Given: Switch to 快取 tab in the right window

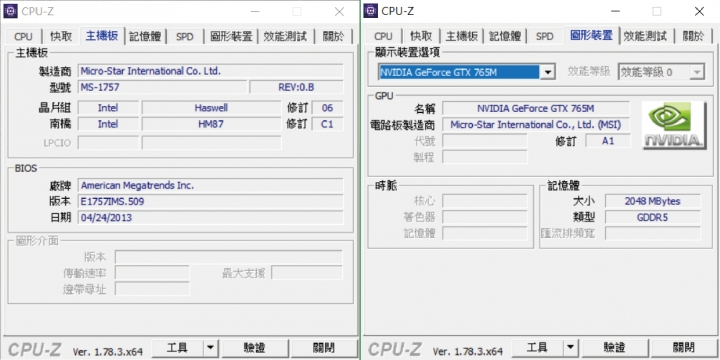Looking at the screenshot, I should point(421,36).
